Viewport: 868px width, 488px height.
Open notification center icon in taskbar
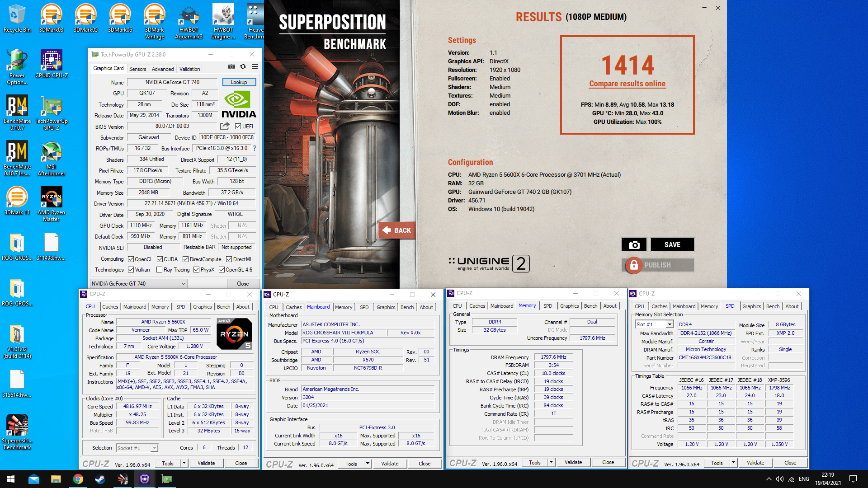(854, 479)
